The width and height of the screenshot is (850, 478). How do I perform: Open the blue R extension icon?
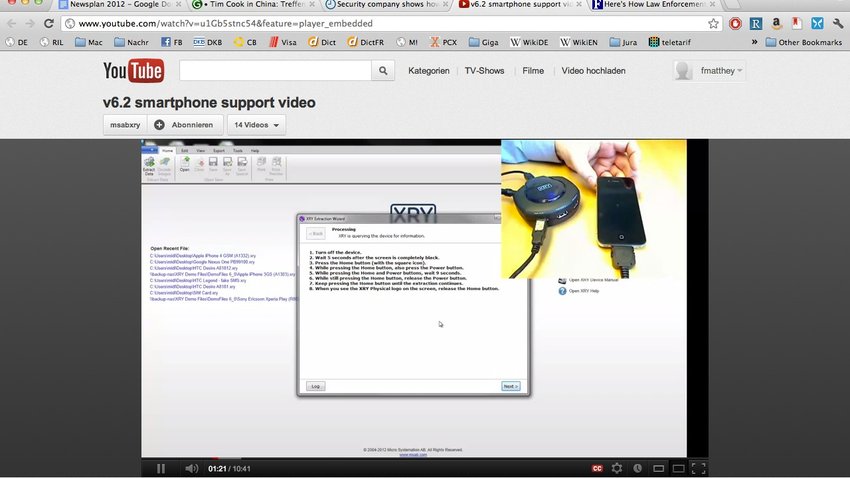pos(756,23)
